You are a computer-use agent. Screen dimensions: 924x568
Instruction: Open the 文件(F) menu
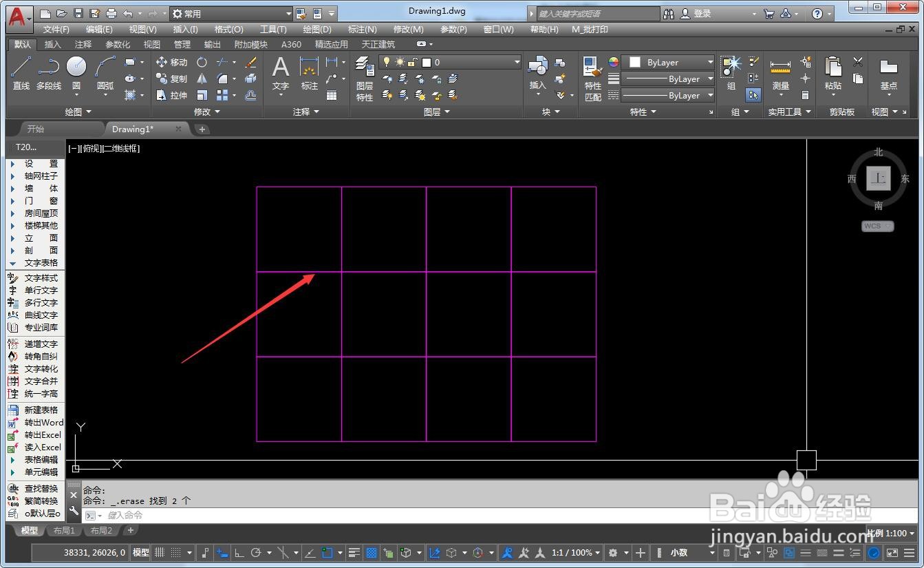pyautogui.click(x=56, y=29)
